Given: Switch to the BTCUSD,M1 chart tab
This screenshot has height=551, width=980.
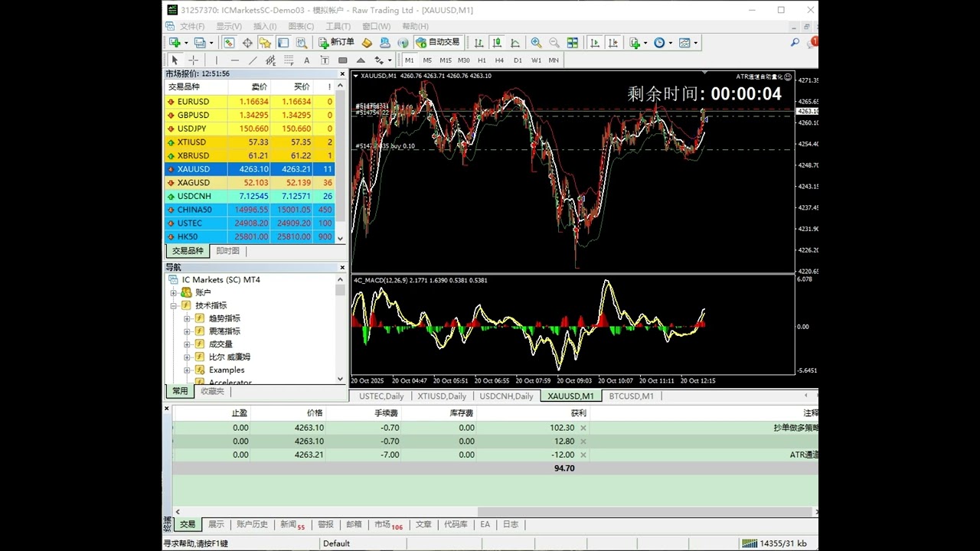Looking at the screenshot, I should [x=632, y=396].
